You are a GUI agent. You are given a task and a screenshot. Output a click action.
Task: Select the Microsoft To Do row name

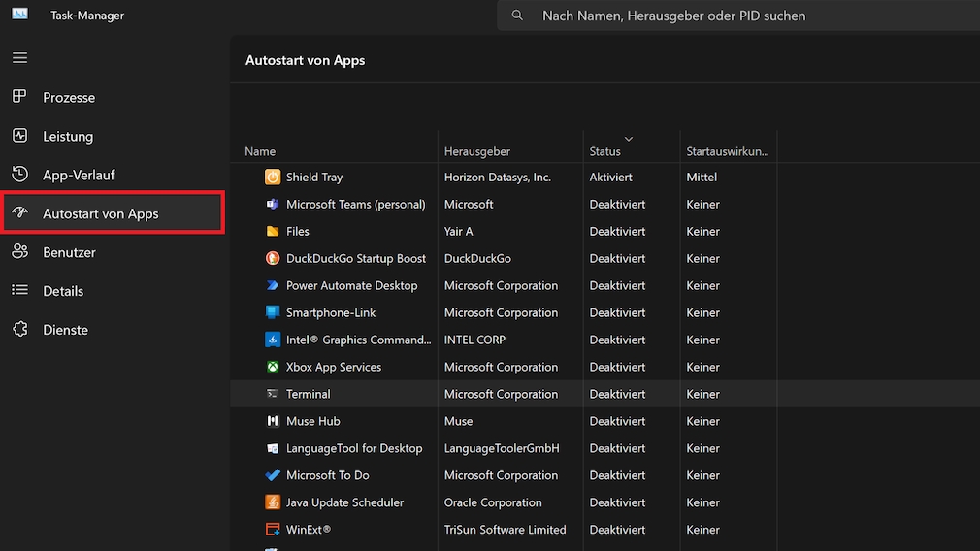(328, 474)
